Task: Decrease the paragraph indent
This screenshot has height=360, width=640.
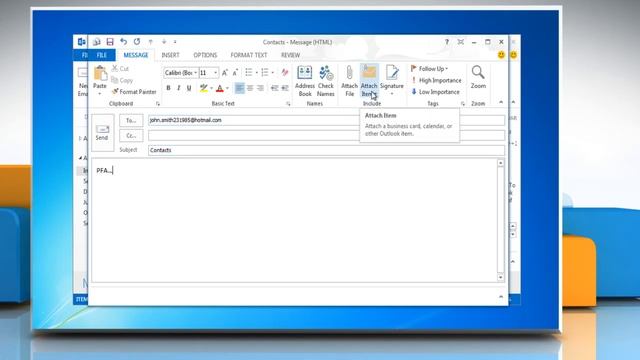Action: point(275,88)
